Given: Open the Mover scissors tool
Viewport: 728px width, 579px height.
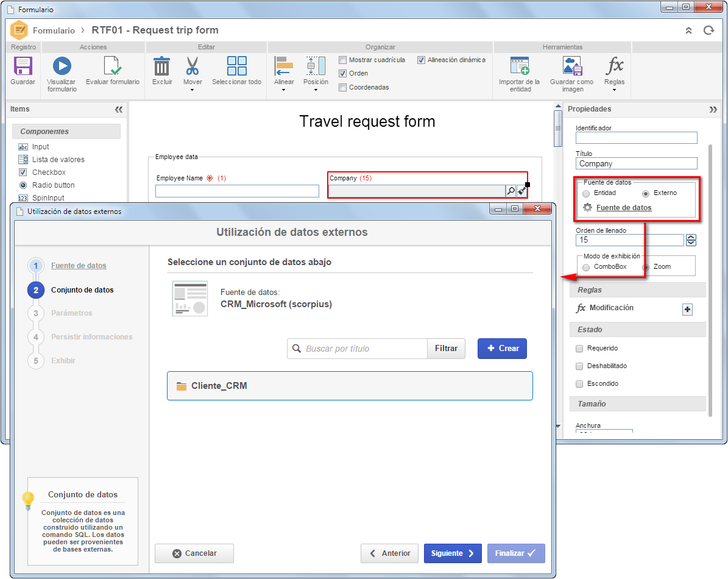Looking at the screenshot, I should (193, 66).
